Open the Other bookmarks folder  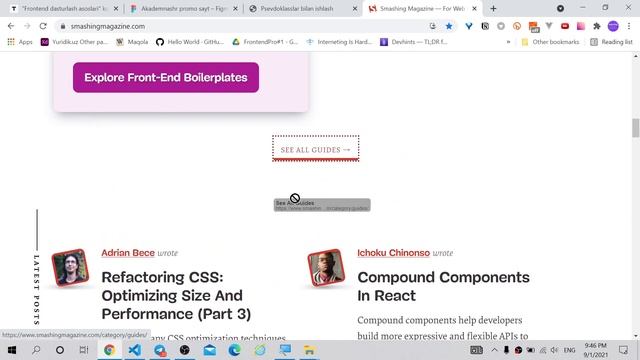550,42
